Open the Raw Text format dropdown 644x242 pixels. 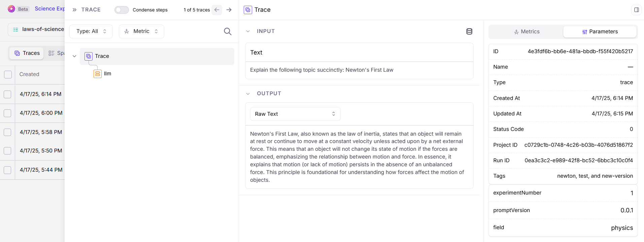tap(295, 114)
